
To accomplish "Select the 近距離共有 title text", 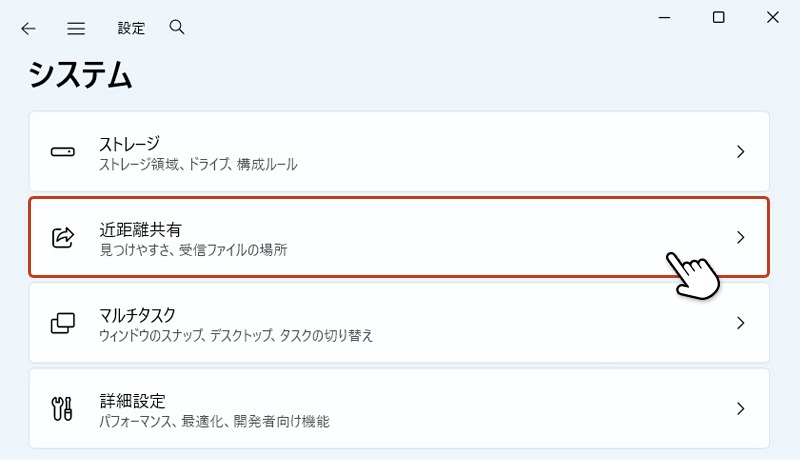I will tap(140, 229).
